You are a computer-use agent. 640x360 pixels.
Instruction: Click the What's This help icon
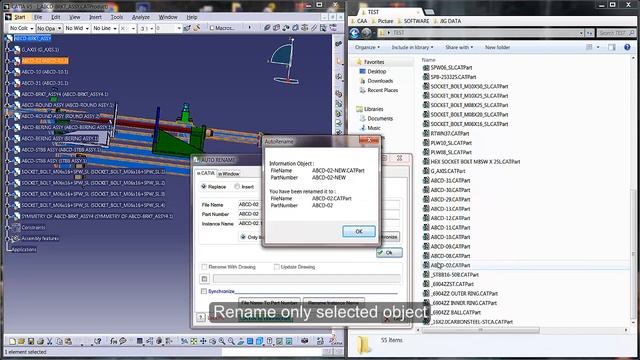click(x=98, y=341)
